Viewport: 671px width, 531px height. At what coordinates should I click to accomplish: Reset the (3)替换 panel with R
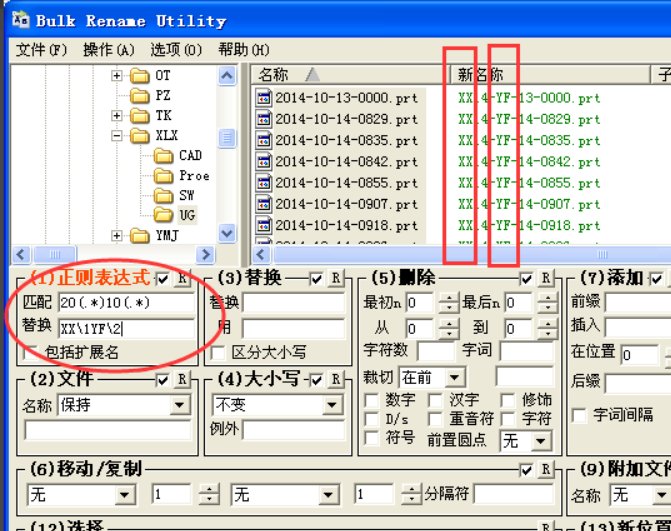pyautogui.click(x=336, y=279)
